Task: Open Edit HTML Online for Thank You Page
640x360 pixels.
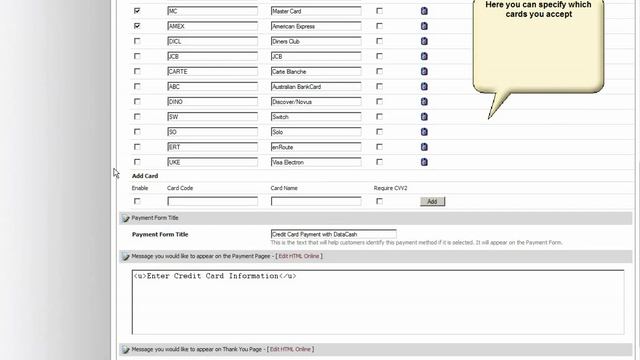Action: (x=290, y=349)
